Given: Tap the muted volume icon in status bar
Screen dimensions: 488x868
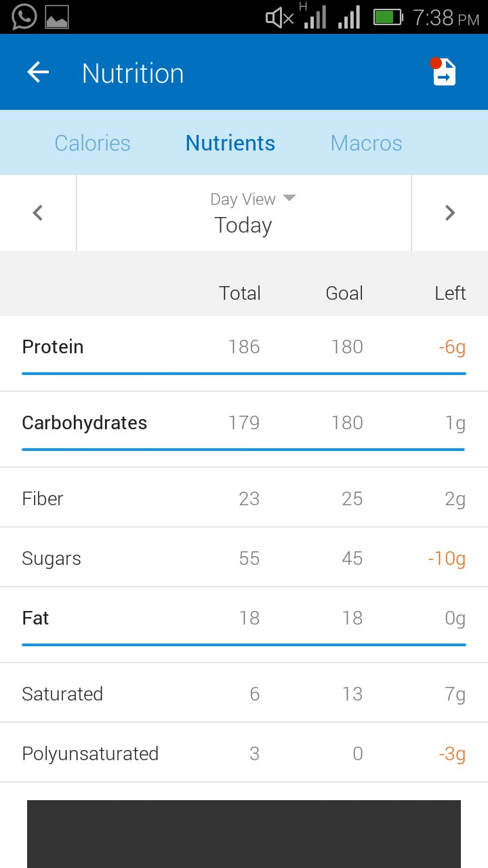Looking at the screenshot, I should click(x=279, y=18).
